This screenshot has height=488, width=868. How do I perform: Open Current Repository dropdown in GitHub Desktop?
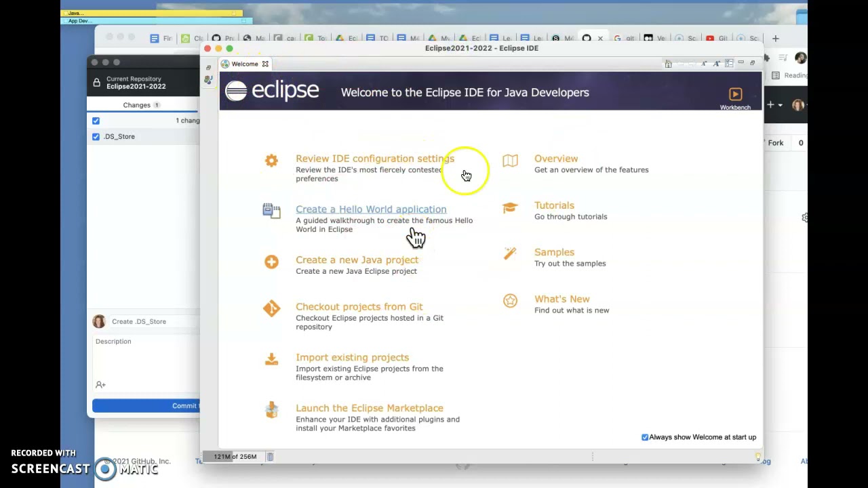[x=144, y=83]
